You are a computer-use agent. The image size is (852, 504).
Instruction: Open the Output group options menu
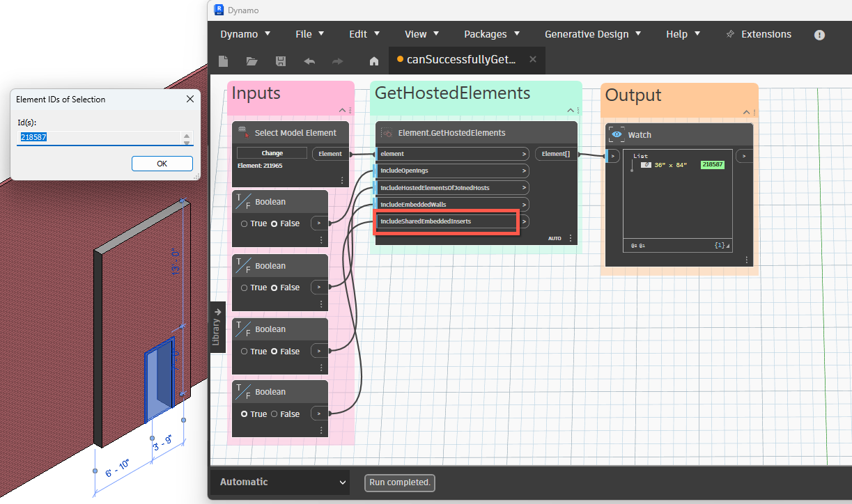(754, 111)
